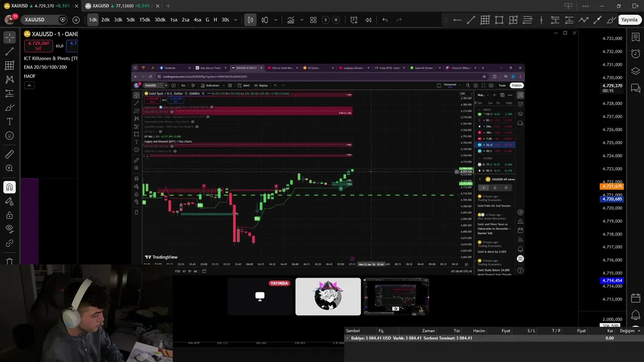
Task: Open the indicator templates grid
Action: pyautogui.click(x=313, y=20)
